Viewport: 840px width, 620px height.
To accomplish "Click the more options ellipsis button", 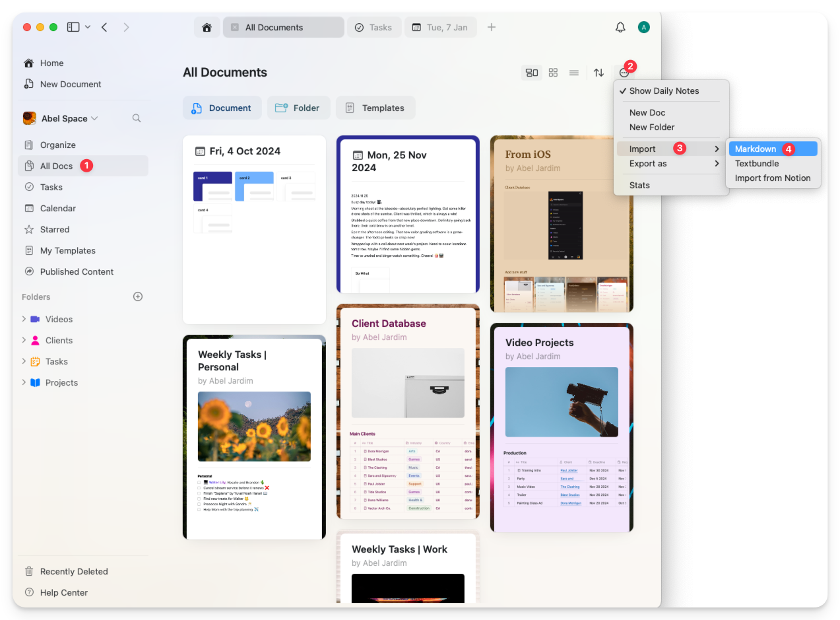I will point(624,73).
